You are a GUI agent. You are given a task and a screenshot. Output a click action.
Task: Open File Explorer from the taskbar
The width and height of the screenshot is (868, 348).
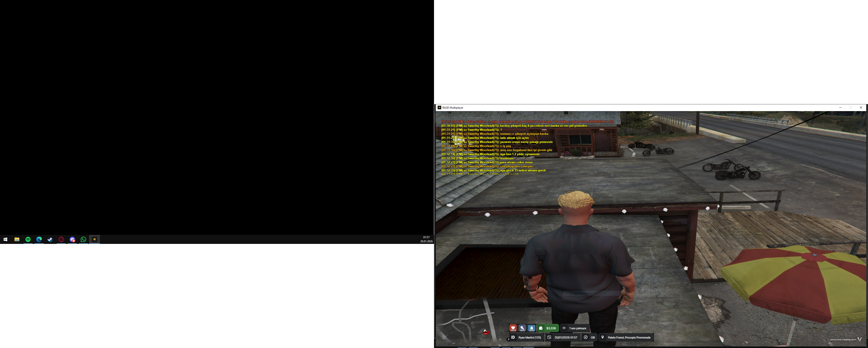(17, 239)
